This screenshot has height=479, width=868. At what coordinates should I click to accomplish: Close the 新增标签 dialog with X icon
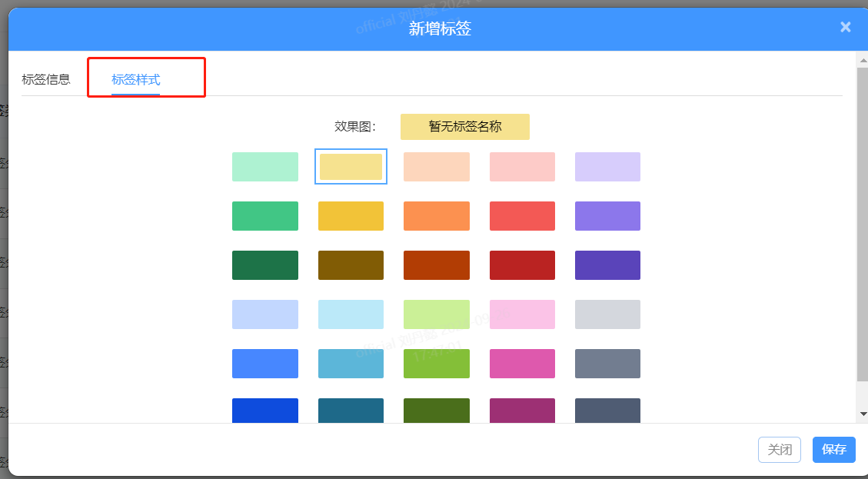[x=845, y=27]
